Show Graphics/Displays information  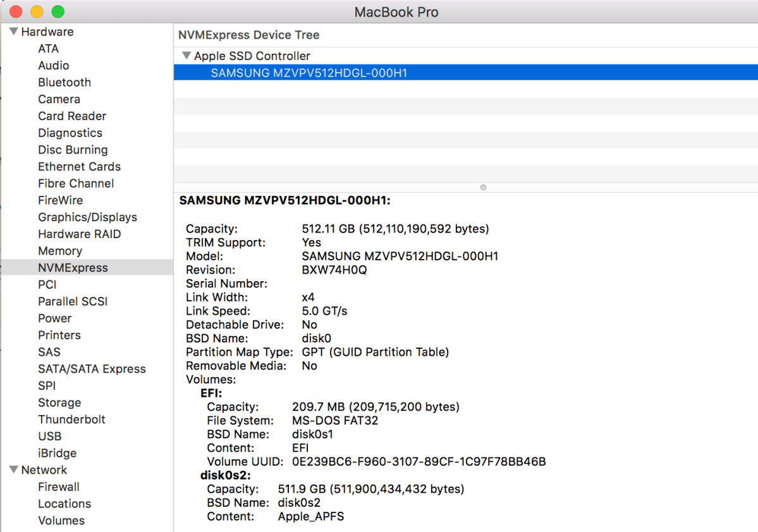point(87,217)
